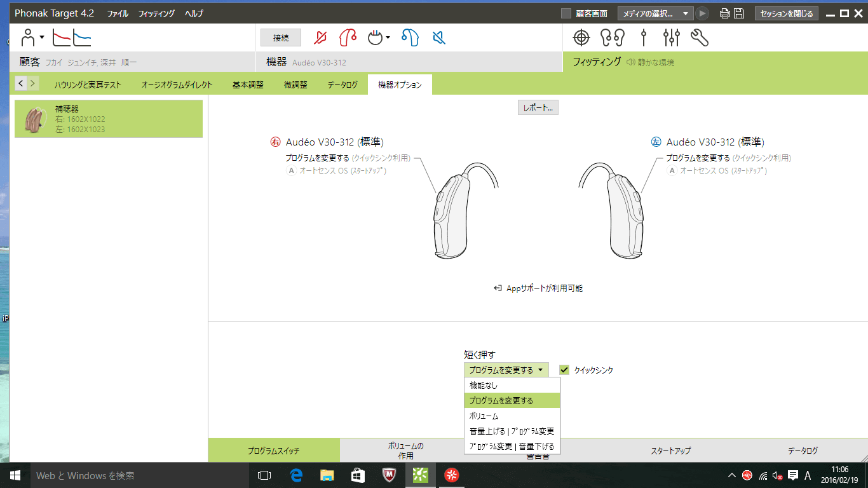Viewport: 868px width, 488px height.
Task: Open the フィッティング menu
Action: pyautogui.click(x=156, y=13)
